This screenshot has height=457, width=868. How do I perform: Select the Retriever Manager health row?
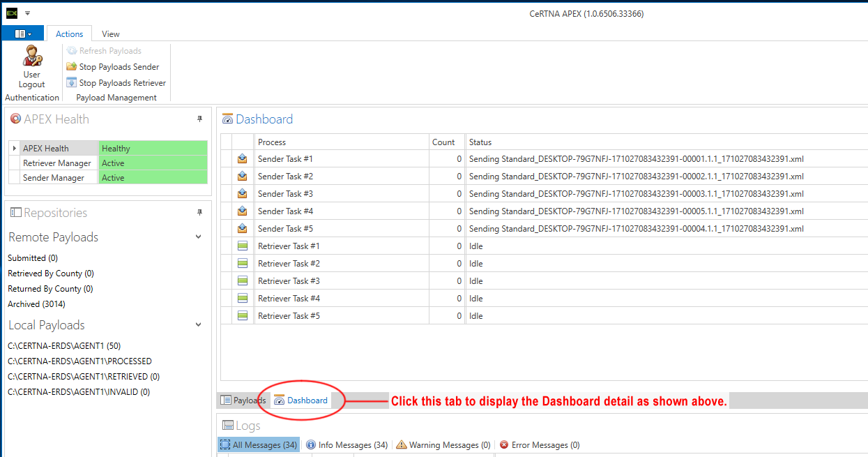[56, 163]
